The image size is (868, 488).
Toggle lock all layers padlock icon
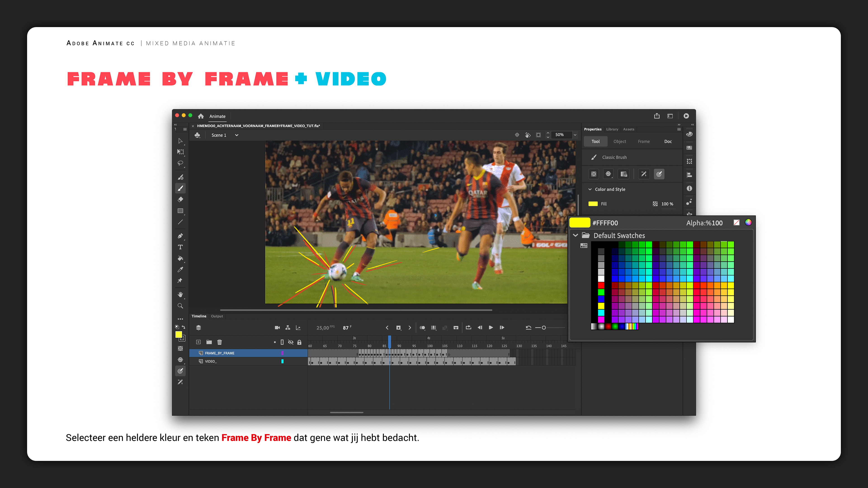pos(299,342)
